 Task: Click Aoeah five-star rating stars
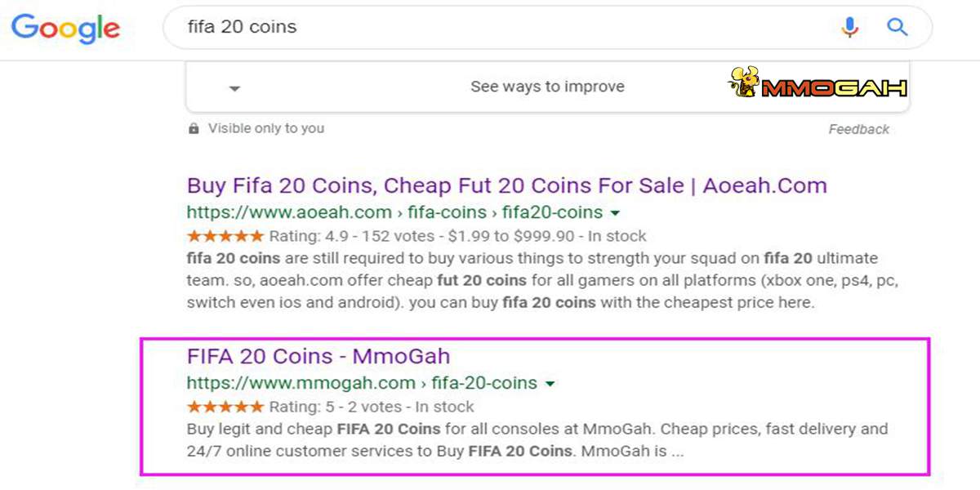[x=225, y=236]
